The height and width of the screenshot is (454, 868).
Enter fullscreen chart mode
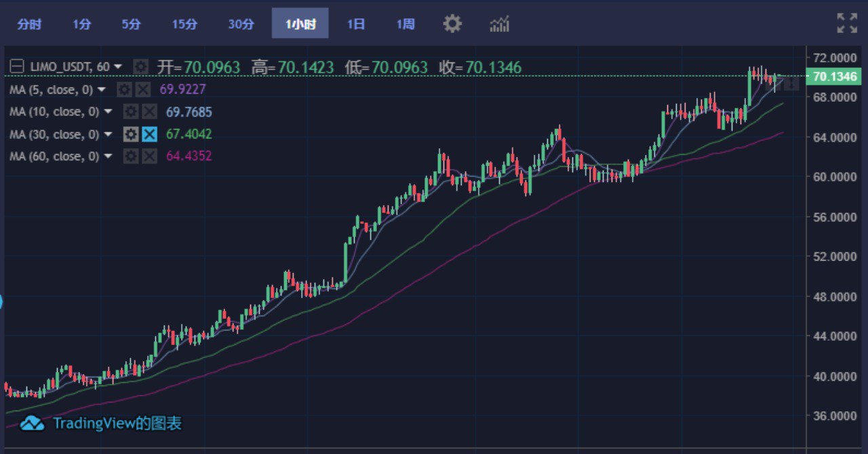(847, 23)
